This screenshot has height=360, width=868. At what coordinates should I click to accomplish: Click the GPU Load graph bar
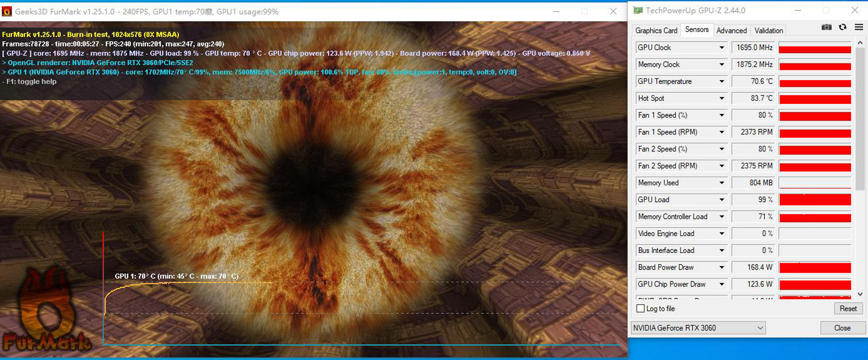click(815, 200)
